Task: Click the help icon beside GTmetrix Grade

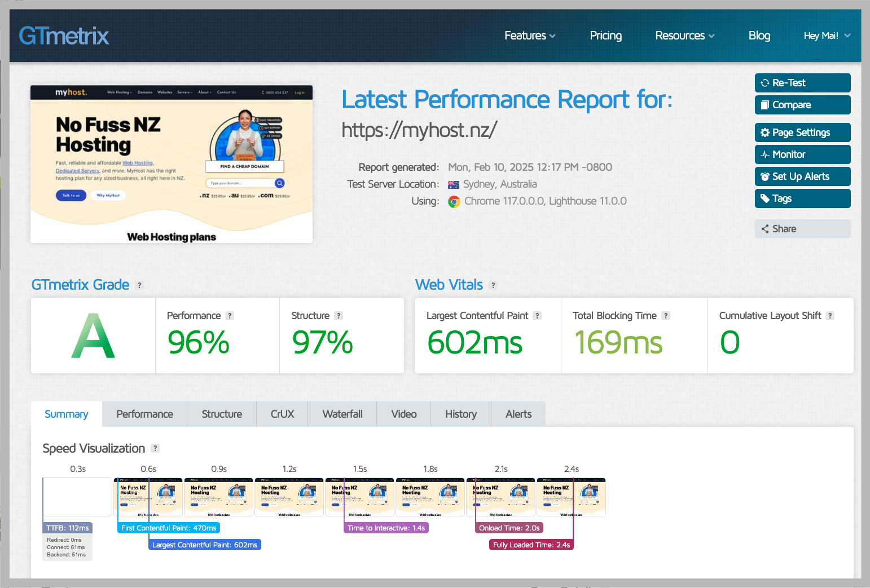Action: click(x=139, y=285)
